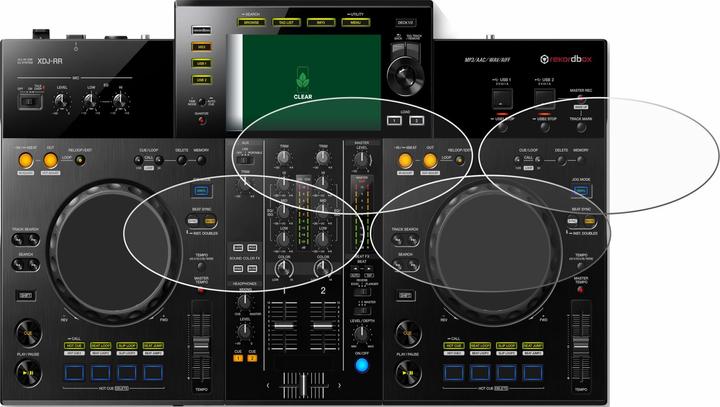Flip the MIC on/off switch
Image resolution: width=720 pixels, height=407 pixels.
tap(30, 101)
